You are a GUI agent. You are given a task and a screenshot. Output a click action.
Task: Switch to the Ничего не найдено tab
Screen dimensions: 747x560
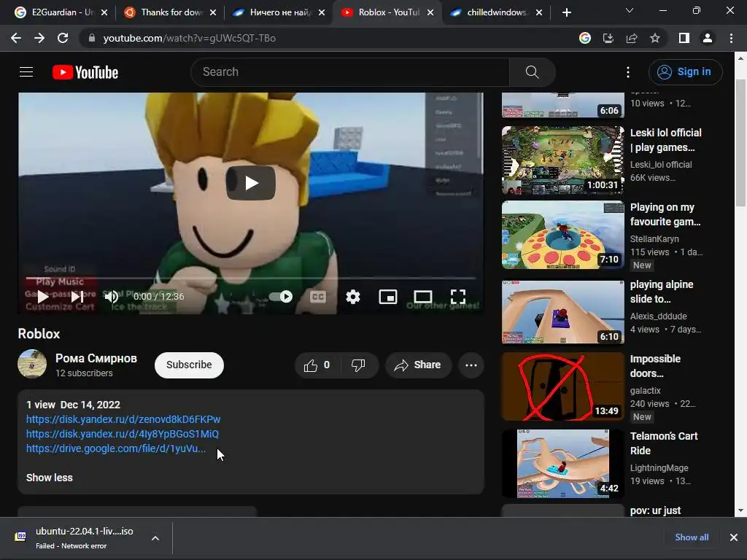[x=278, y=12]
